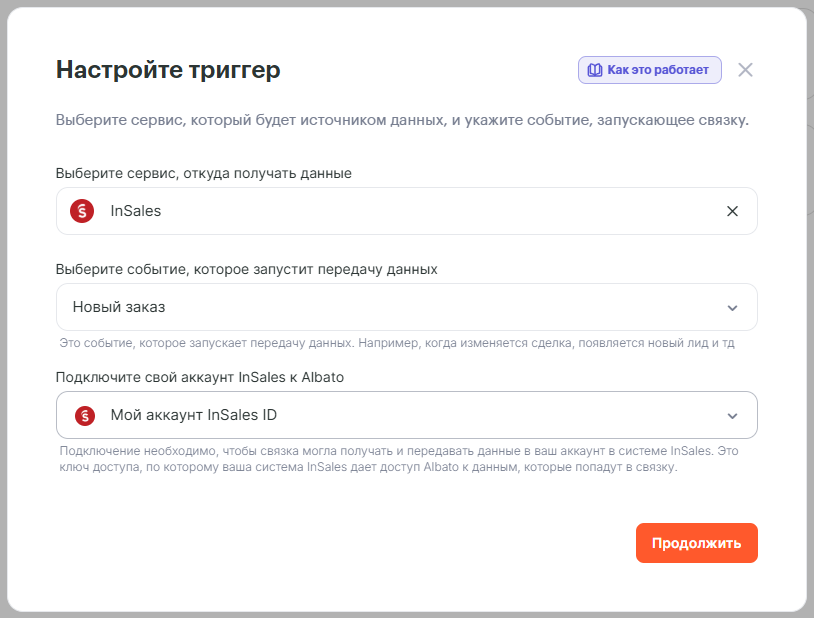Viewport: 814px width, 618px height.
Task: Click the InSales logo in the service field
Action: tap(82, 211)
